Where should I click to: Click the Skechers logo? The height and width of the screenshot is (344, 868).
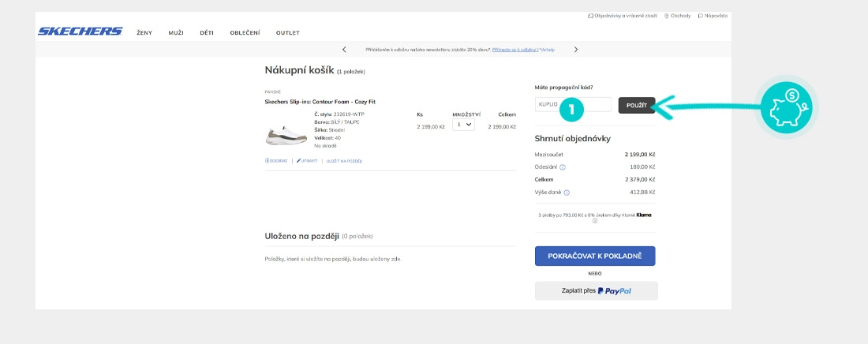[x=80, y=32]
